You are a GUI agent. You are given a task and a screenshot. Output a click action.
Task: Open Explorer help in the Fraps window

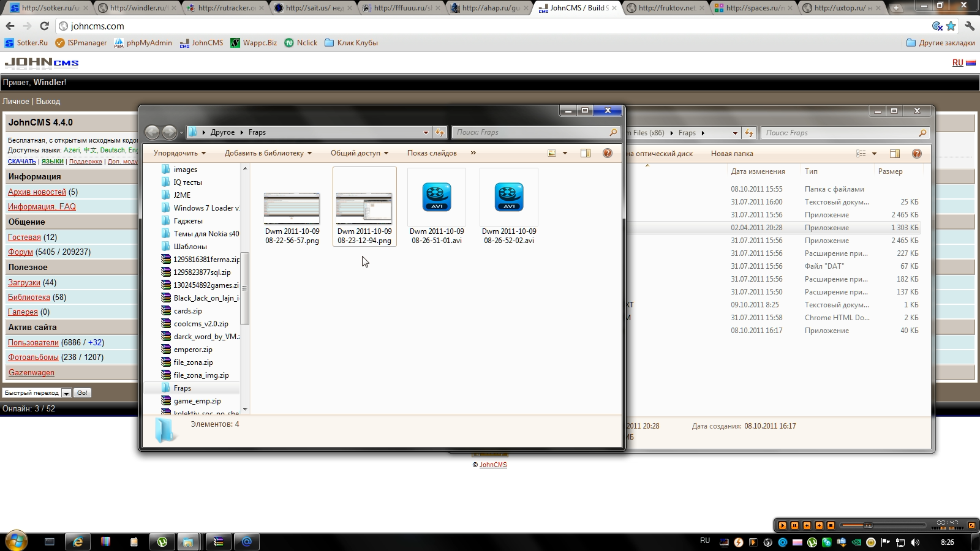[607, 153]
